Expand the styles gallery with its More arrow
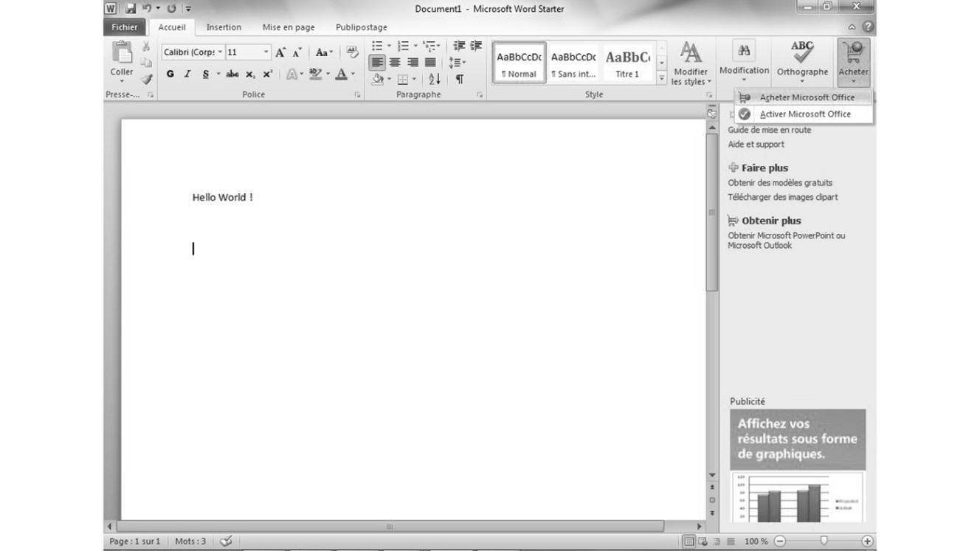The width and height of the screenshot is (980, 551). point(662,78)
